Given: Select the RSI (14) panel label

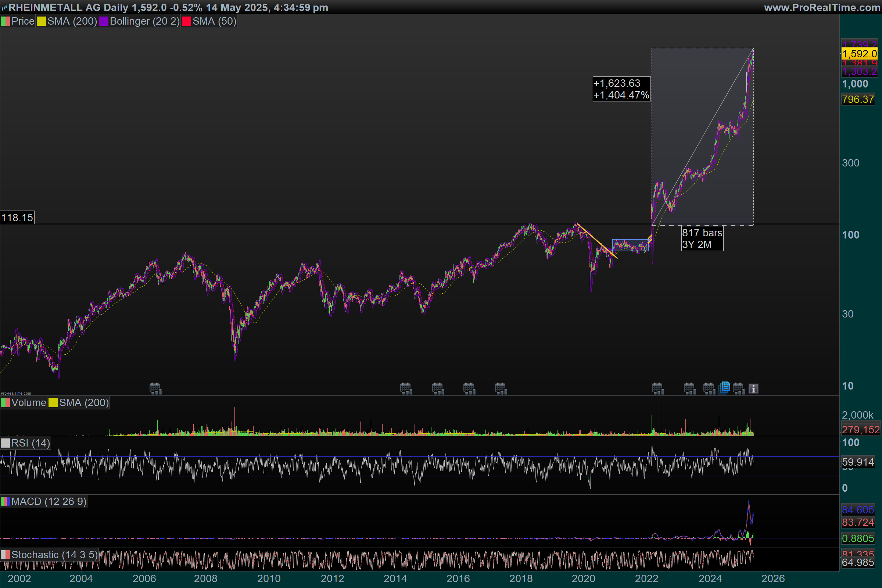Looking at the screenshot, I should (x=31, y=443).
